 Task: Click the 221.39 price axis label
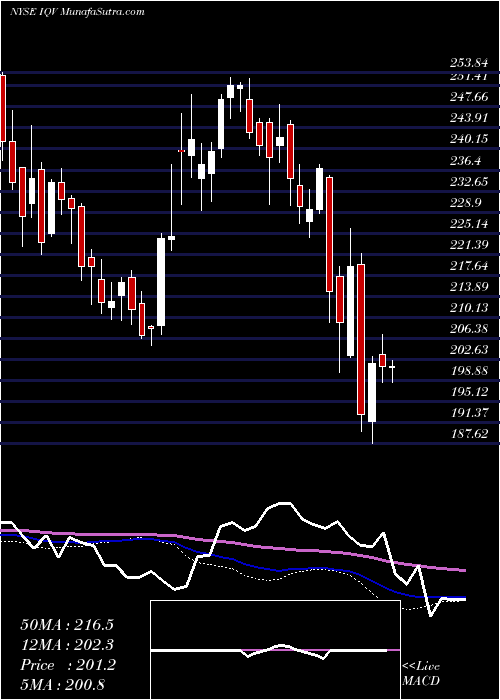point(468,245)
